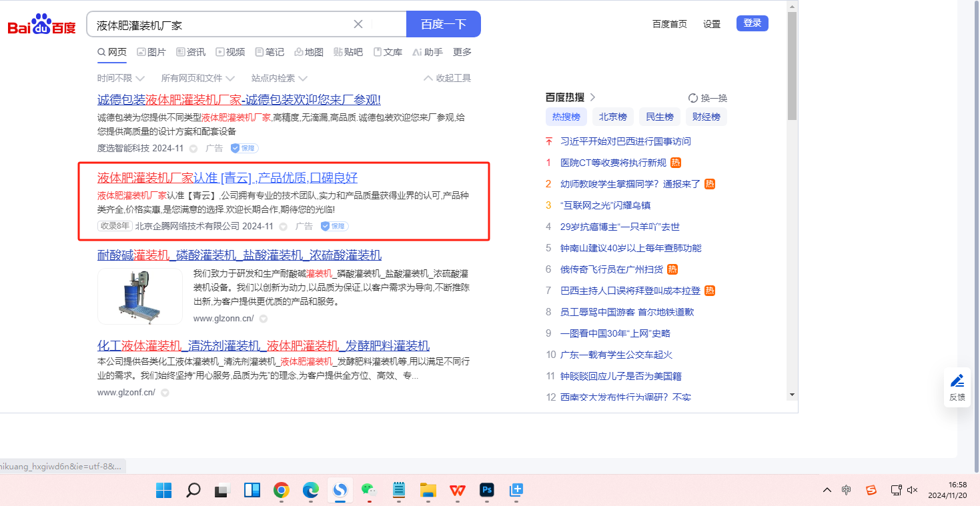Click the Baidu logo
This screenshot has width=980, height=506.
point(41,25)
